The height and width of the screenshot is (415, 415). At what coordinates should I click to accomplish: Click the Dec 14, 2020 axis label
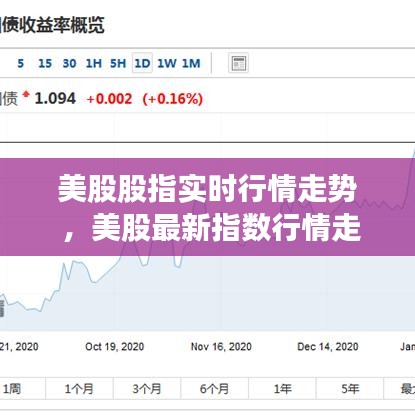328,347
